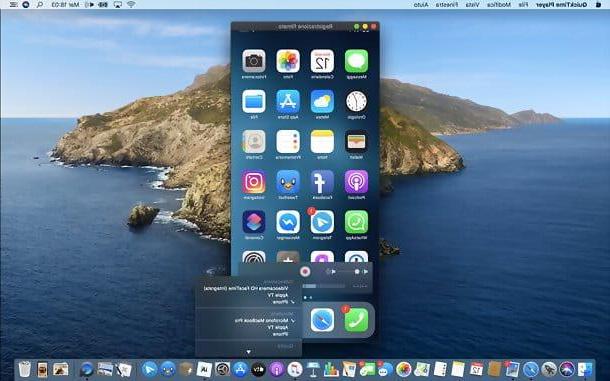Viewport: 610px width, 381px height.
Task: Open Comandi app on the iPhone screen
Action: [254, 222]
